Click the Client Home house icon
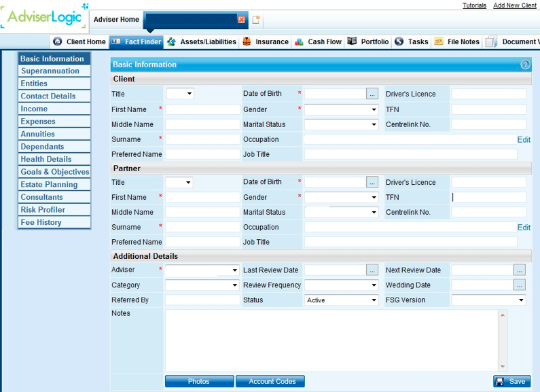 (58, 41)
